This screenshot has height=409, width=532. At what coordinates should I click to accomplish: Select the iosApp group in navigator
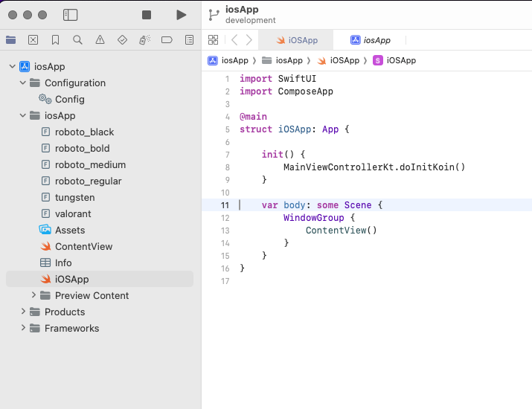pos(100,116)
